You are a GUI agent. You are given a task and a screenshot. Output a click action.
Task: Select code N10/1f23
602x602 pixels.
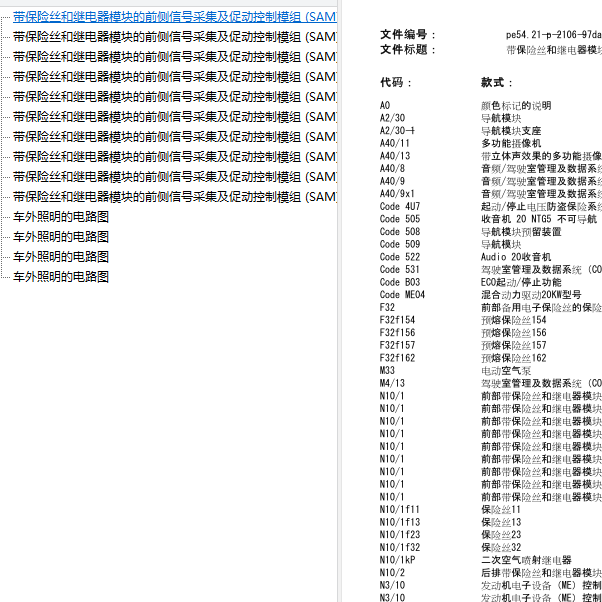pos(400,535)
